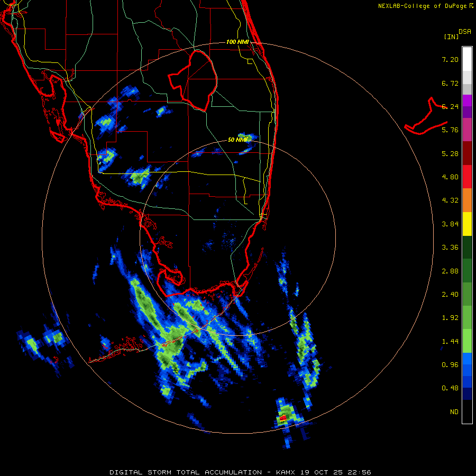Viewport: 476px width, 476px height.
Task: Click the [IN] units label
Action: coord(451,36)
